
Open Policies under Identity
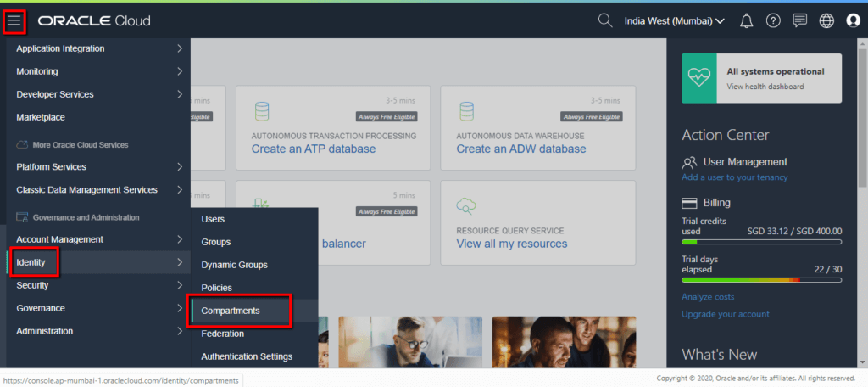pyautogui.click(x=254, y=288)
